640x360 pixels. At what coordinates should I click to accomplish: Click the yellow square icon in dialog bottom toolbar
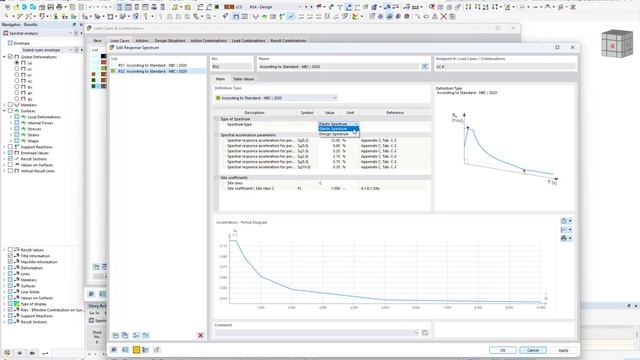[136, 350]
